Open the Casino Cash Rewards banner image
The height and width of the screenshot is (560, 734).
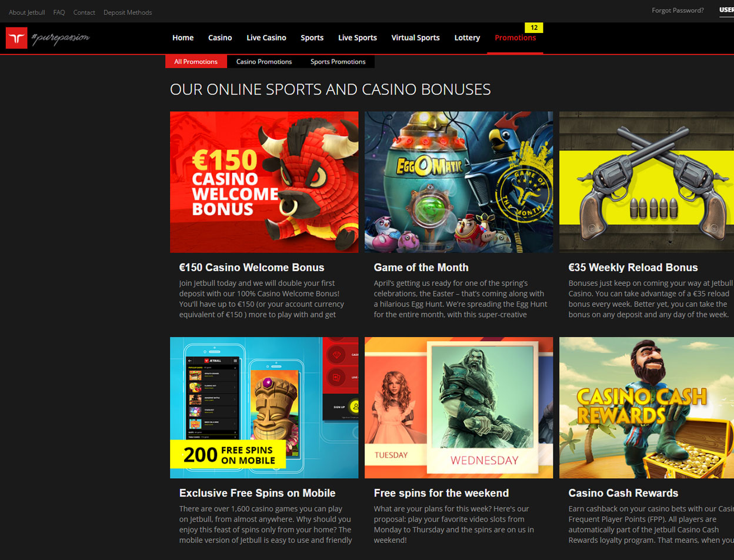646,408
